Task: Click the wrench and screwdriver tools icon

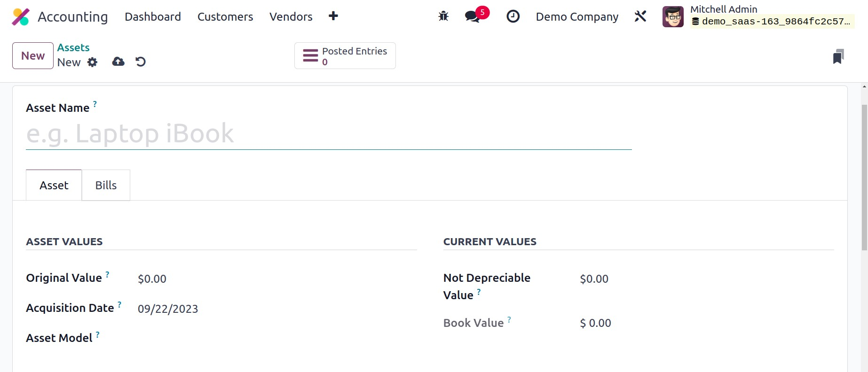Action: tap(640, 16)
